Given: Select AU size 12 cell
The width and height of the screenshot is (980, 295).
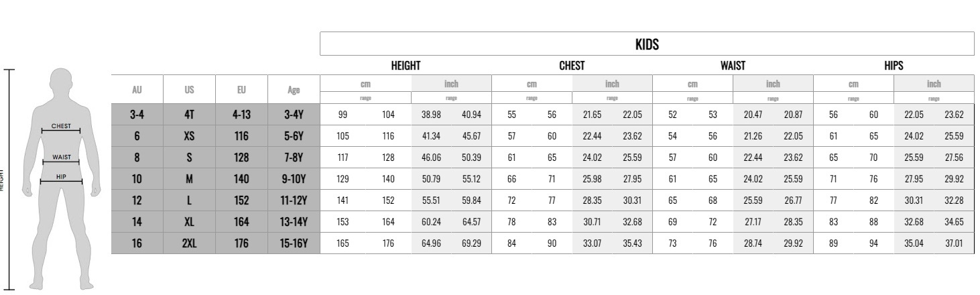Looking at the screenshot, I should click(x=137, y=200).
